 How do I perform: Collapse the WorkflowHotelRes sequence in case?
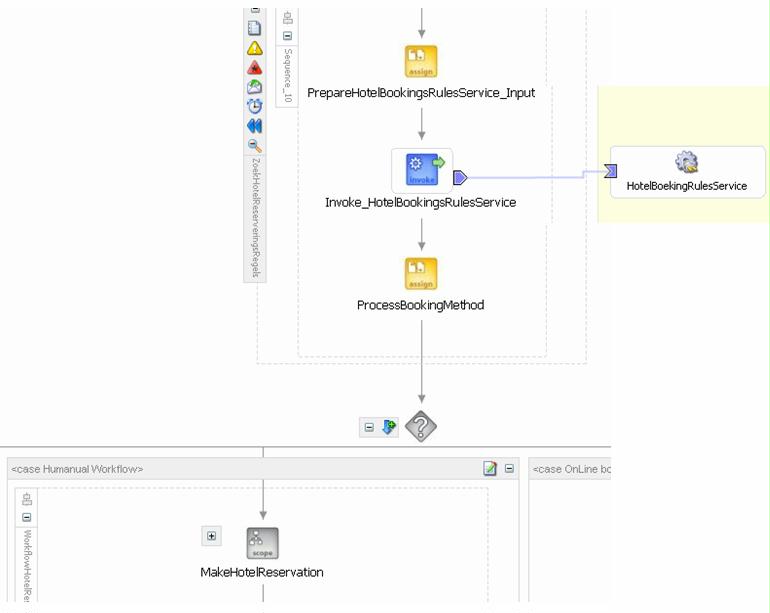pyautogui.click(x=27, y=517)
